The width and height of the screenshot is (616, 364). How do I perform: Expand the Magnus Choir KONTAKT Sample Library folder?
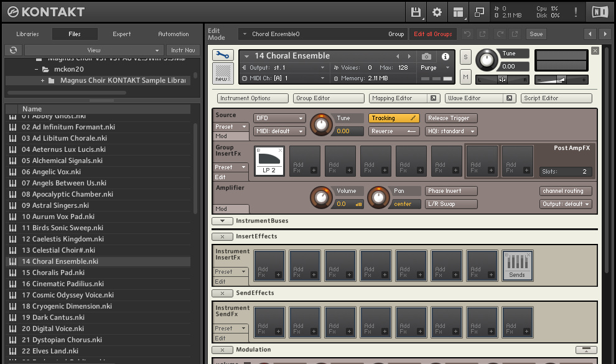pyautogui.click(x=42, y=80)
